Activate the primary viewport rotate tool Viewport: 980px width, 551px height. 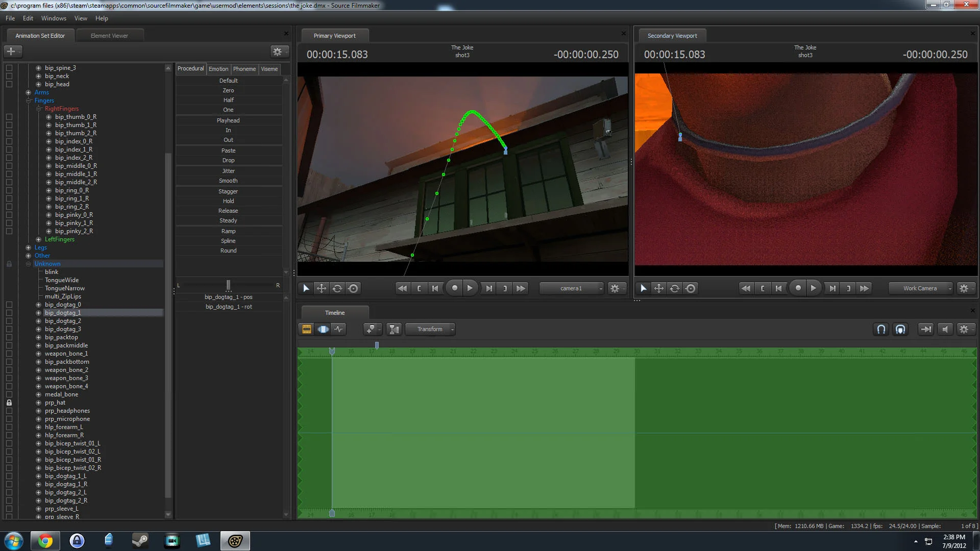coord(337,288)
